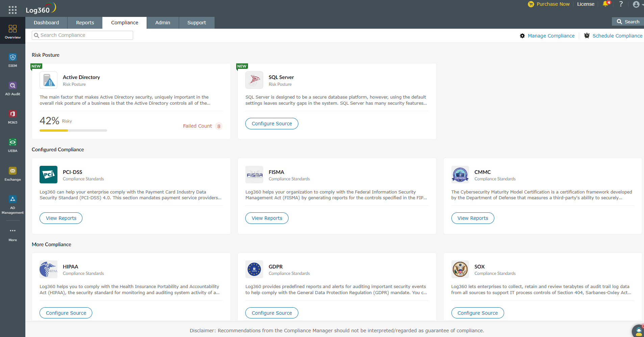
Task: Click the NEW badge on SQL Server card
Action: [242, 66]
